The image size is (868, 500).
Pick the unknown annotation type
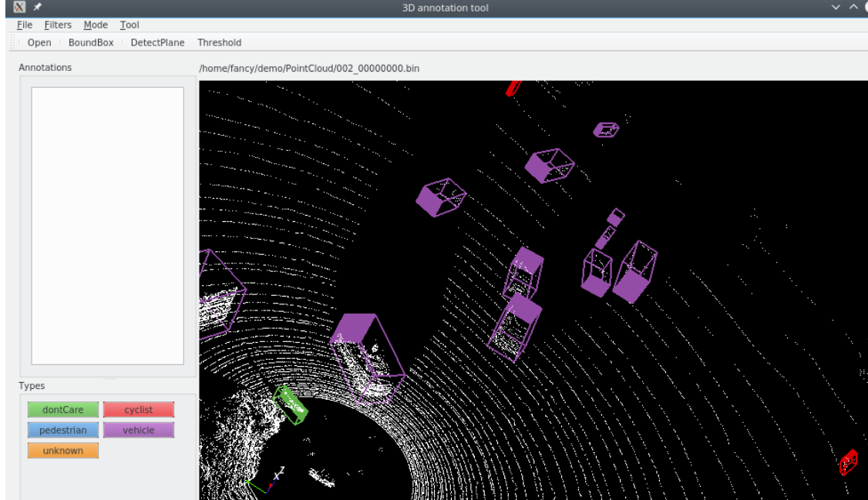click(63, 451)
